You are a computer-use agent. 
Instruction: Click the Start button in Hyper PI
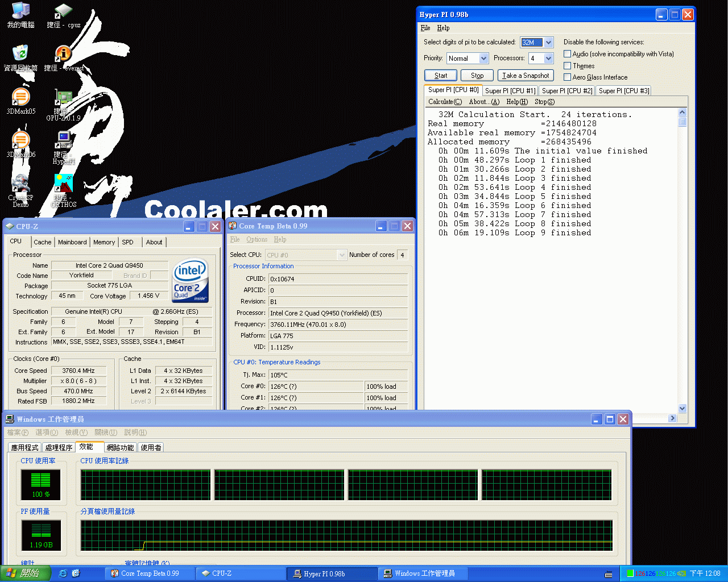(441, 76)
